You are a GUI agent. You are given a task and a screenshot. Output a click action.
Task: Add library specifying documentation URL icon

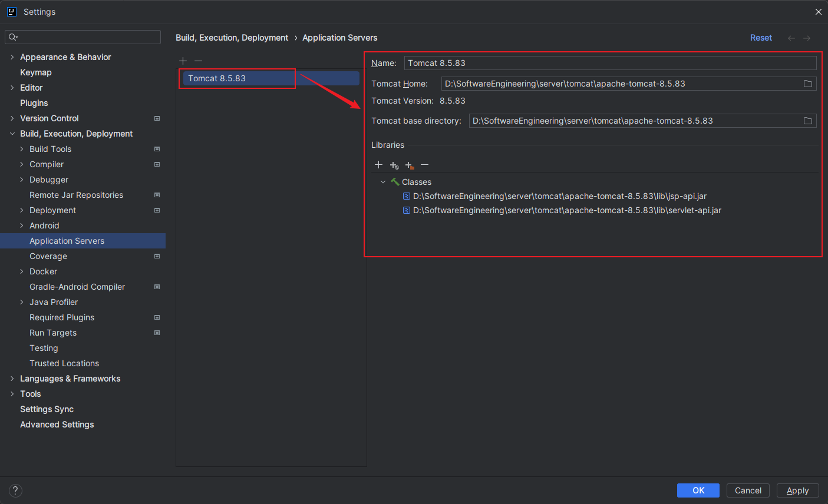394,165
